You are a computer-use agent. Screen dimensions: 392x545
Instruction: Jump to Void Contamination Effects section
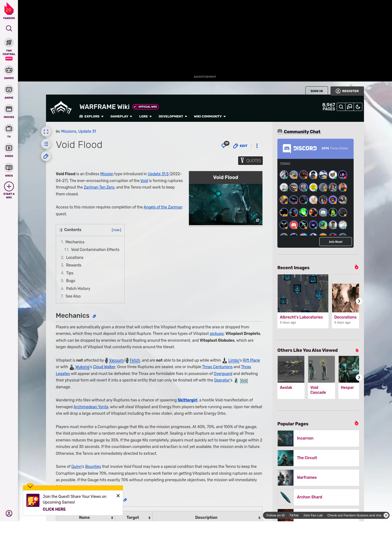point(95,250)
